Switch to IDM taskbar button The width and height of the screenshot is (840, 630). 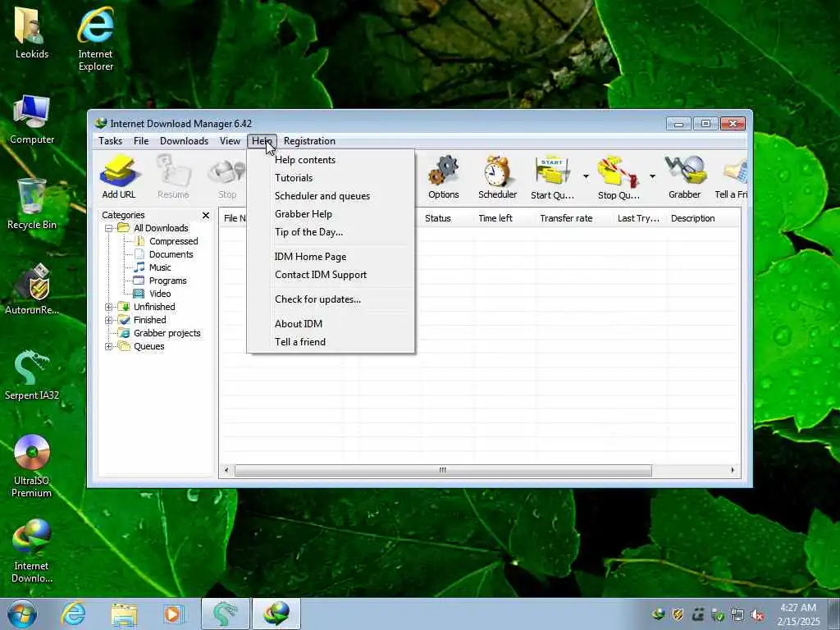click(276, 614)
